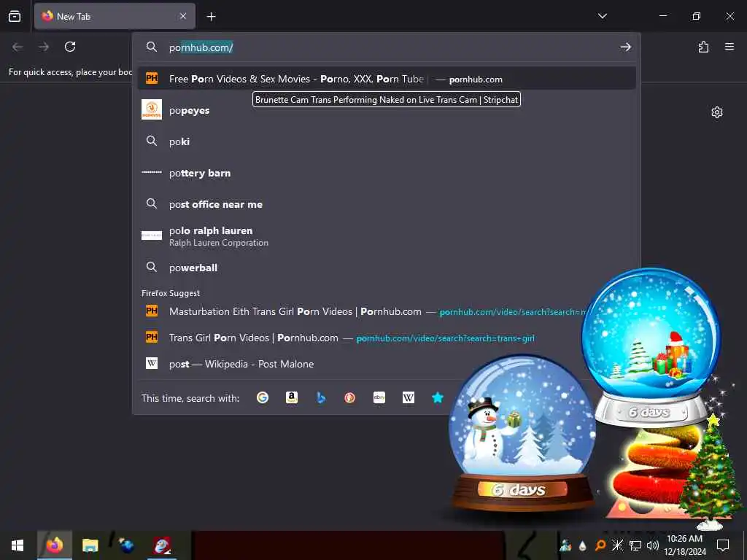The image size is (747, 560).
Task: Reload the current page
Action: tap(70, 47)
